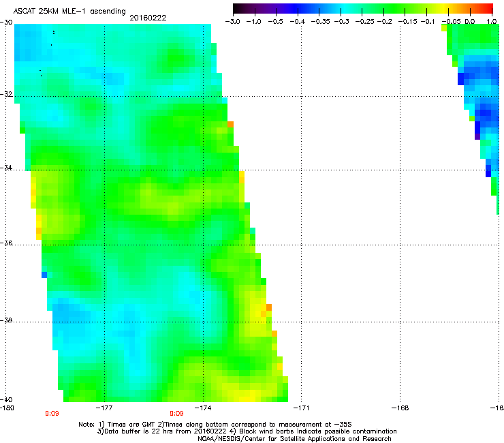Viewport: 504px width, 443px height.
Task: Select the -168 longitude axis label
Action: coord(400,408)
